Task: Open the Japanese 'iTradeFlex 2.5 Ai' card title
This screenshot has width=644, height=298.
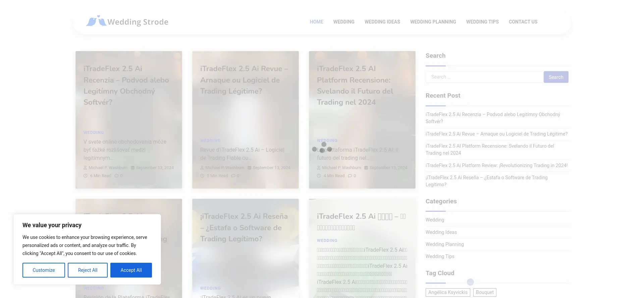Action: pyautogui.click(x=362, y=222)
